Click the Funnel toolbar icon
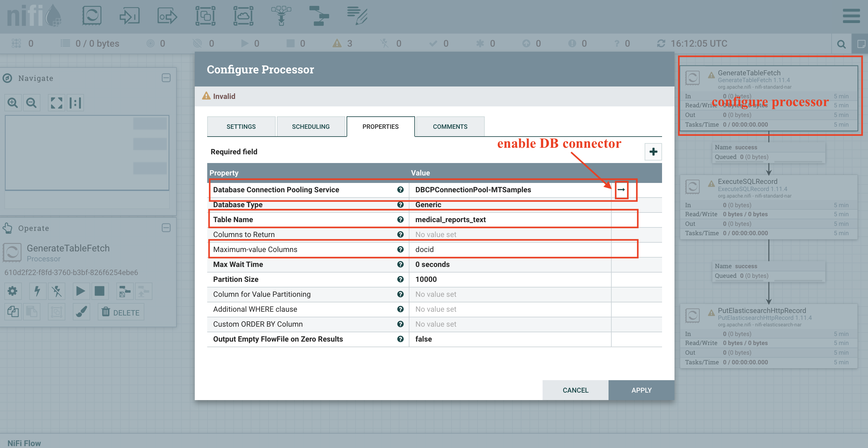 coord(281,16)
